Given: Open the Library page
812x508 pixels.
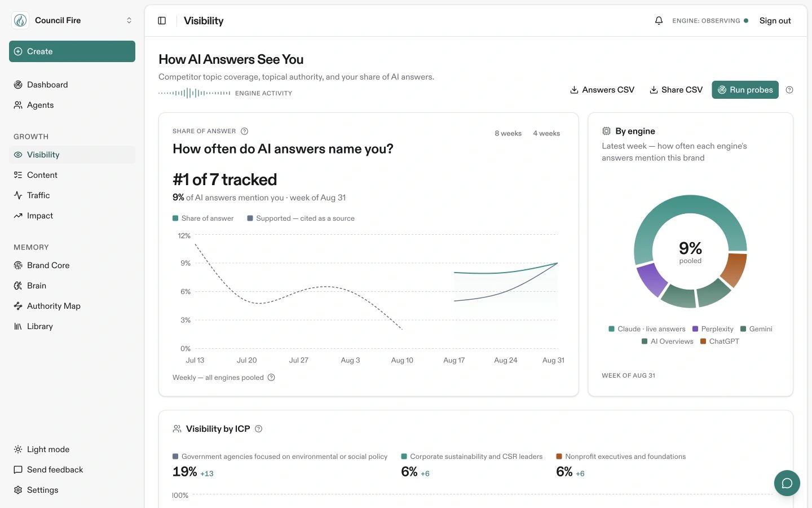Looking at the screenshot, I should coord(72,326).
